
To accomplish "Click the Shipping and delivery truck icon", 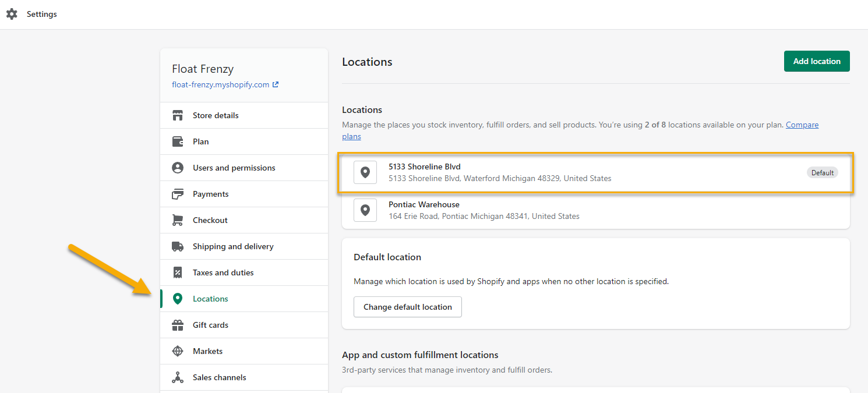I will 178,246.
